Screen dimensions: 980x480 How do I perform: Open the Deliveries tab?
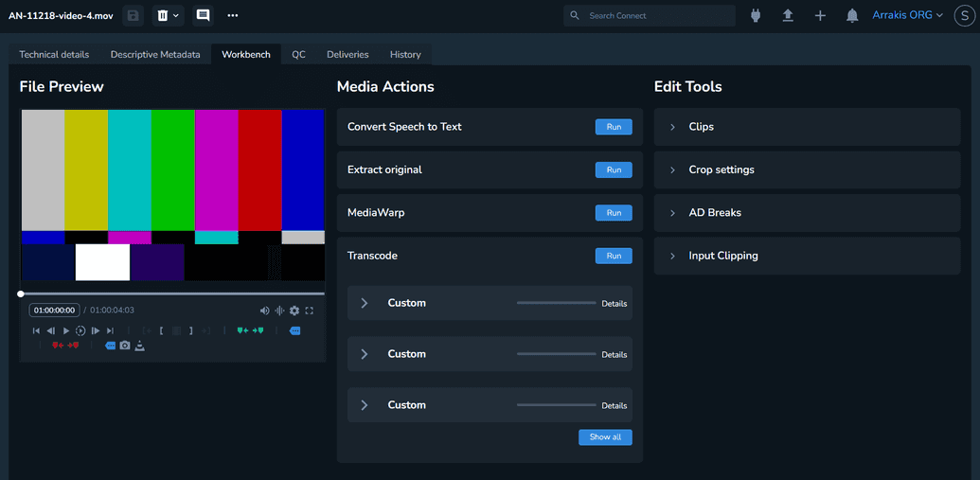point(347,54)
